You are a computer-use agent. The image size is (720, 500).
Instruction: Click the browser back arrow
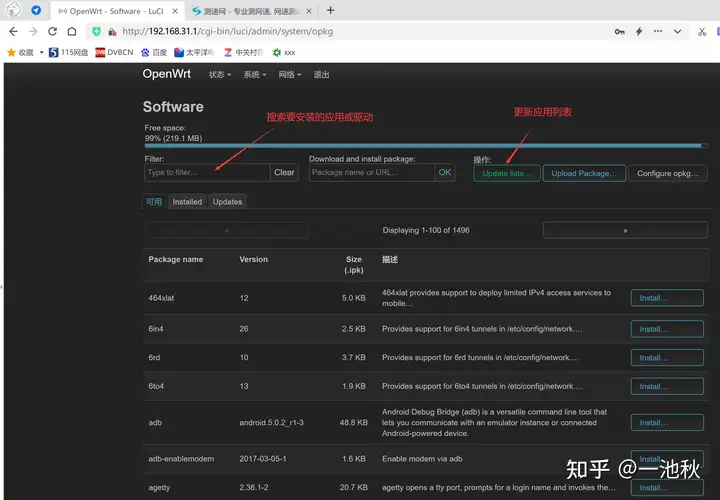pyautogui.click(x=13, y=31)
